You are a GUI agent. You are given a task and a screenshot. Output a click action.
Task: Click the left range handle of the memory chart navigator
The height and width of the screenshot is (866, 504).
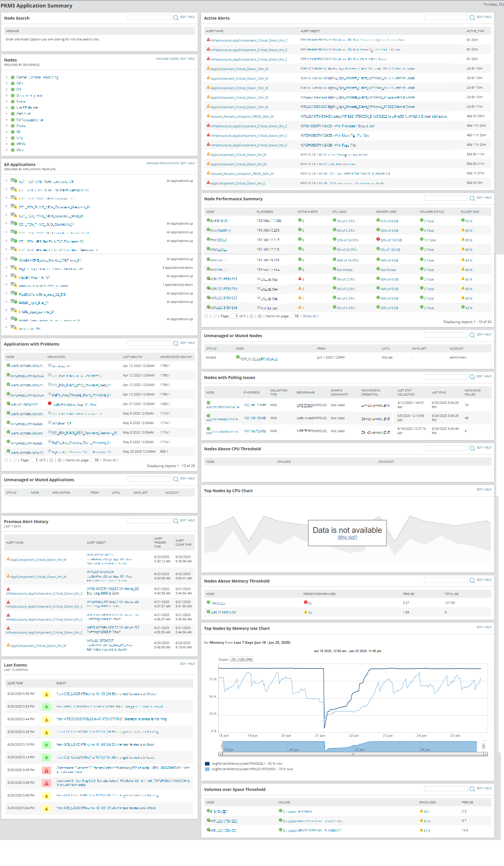point(222,746)
